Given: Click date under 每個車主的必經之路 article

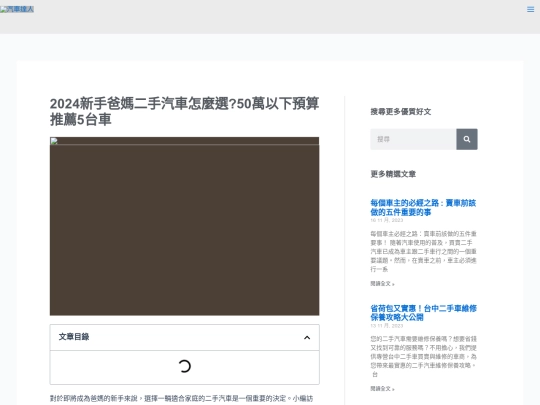Looking at the screenshot, I should (387, 220).
